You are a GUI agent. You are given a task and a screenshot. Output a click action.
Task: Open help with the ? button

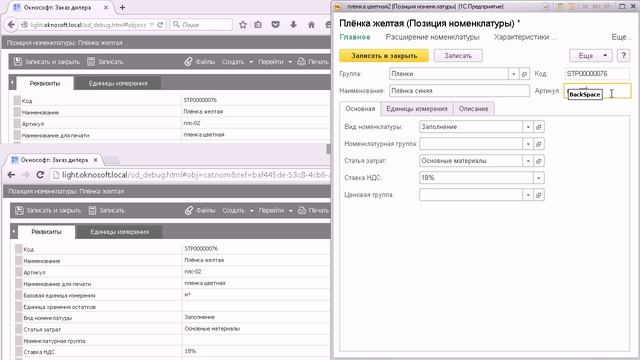623,56
